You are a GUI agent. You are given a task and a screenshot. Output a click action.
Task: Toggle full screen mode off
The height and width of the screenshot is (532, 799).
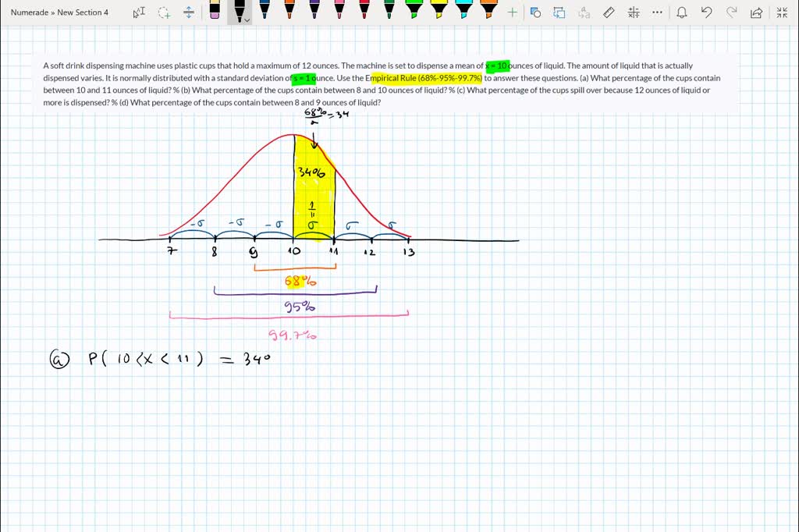782,12
